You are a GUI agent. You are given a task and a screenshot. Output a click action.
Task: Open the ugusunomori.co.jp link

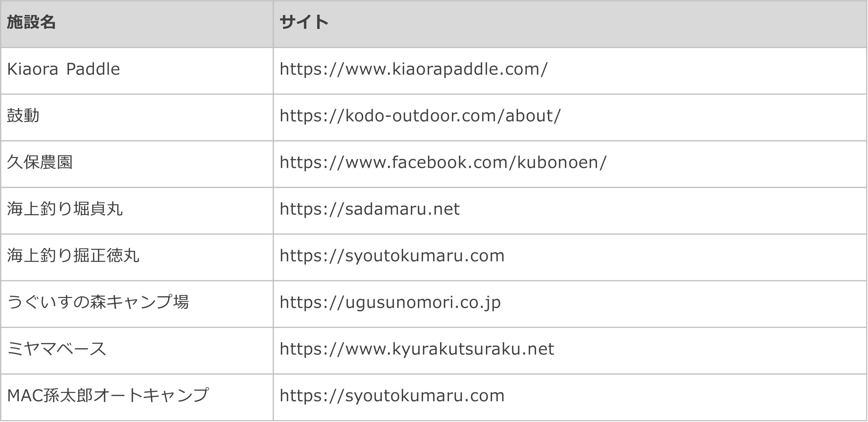390,303
